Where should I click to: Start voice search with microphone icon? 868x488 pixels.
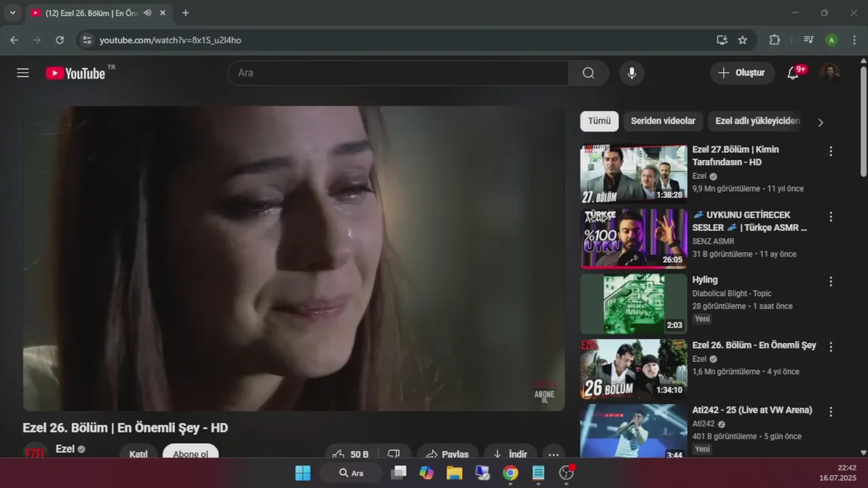click(632, 73)
